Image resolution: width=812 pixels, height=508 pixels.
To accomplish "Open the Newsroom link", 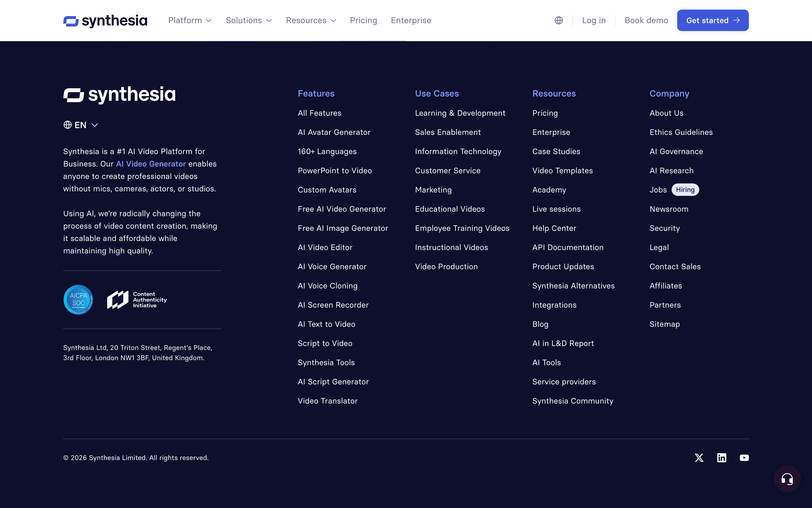I will point(669,209).
